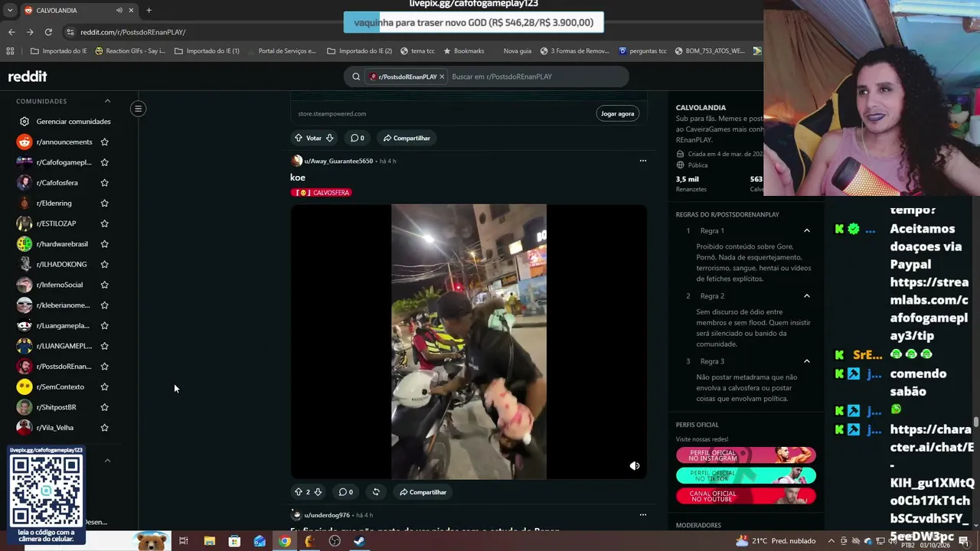Viewport: 980px width, 551px height.
Task: Collapse Regra 2 in the rules
Action: point(806,296)
